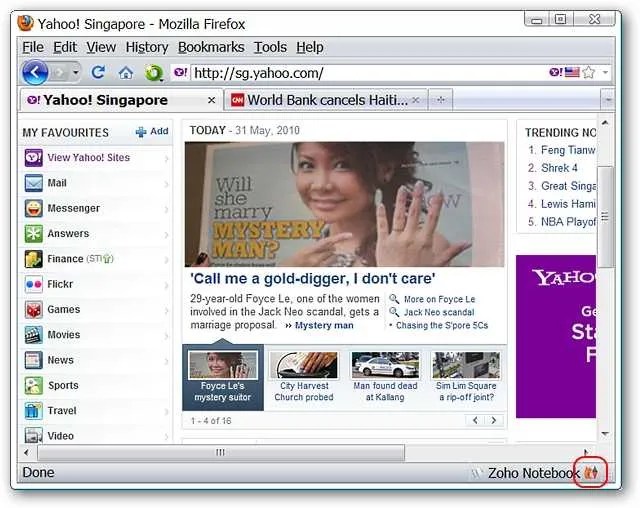Open a new tab with the plus button
The height and width of the screenshot is (508, 640).
tap(440, 100)
